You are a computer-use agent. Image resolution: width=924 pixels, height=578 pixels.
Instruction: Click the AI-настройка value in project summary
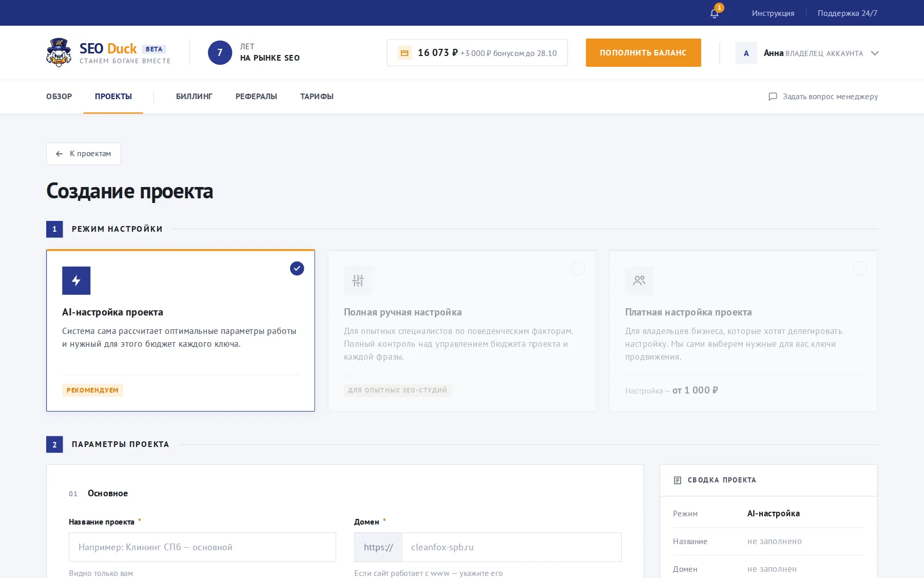click(x=774, y=514)
